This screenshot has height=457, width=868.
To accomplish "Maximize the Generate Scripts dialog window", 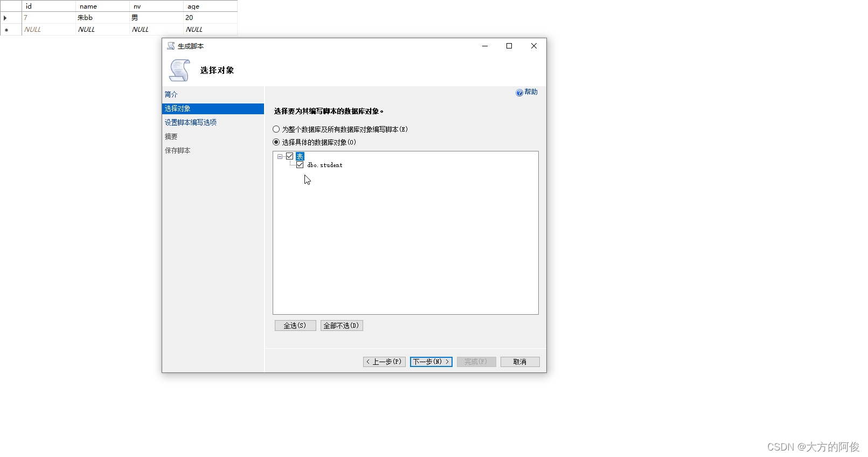I will pos(509,46).
